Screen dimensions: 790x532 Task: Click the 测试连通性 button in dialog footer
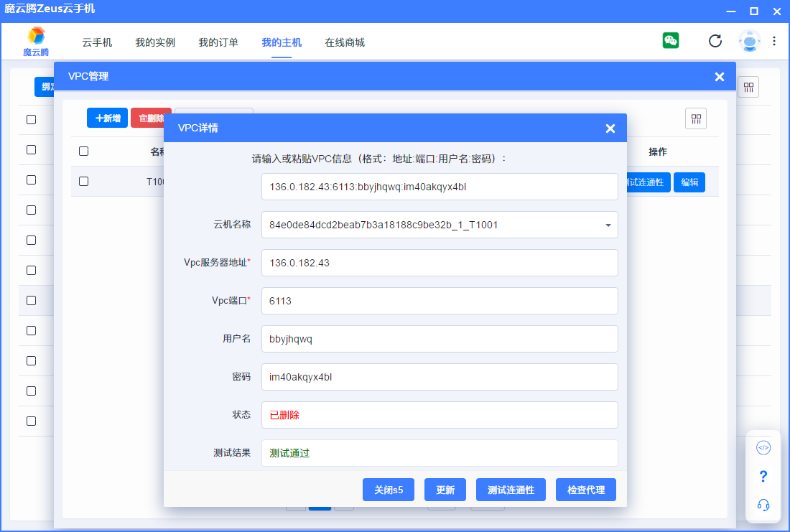511,490
